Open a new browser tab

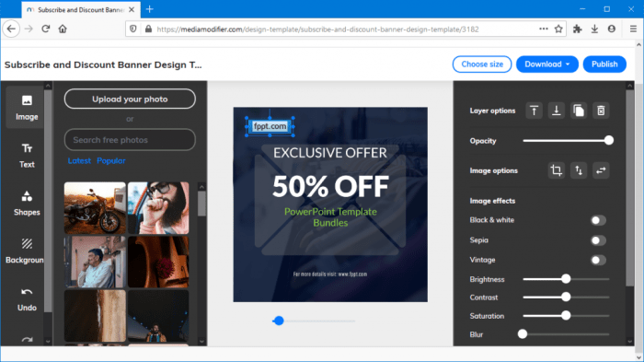pos(149,9)
